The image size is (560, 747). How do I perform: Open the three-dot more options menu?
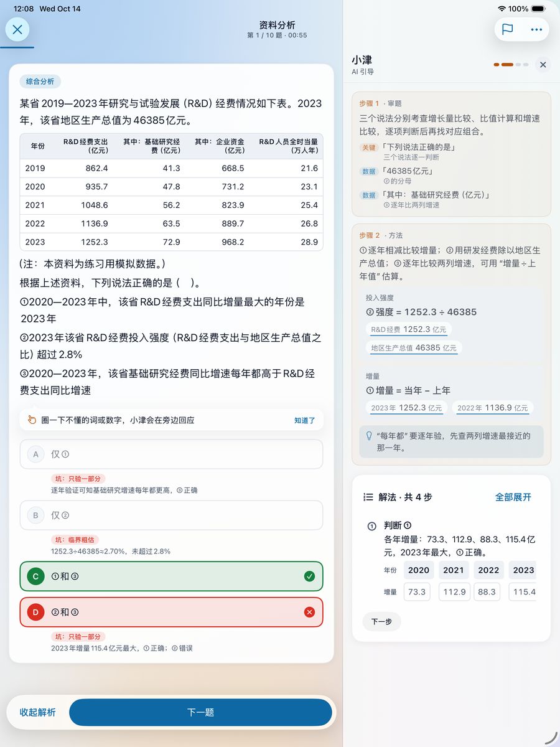click(536, 29)
